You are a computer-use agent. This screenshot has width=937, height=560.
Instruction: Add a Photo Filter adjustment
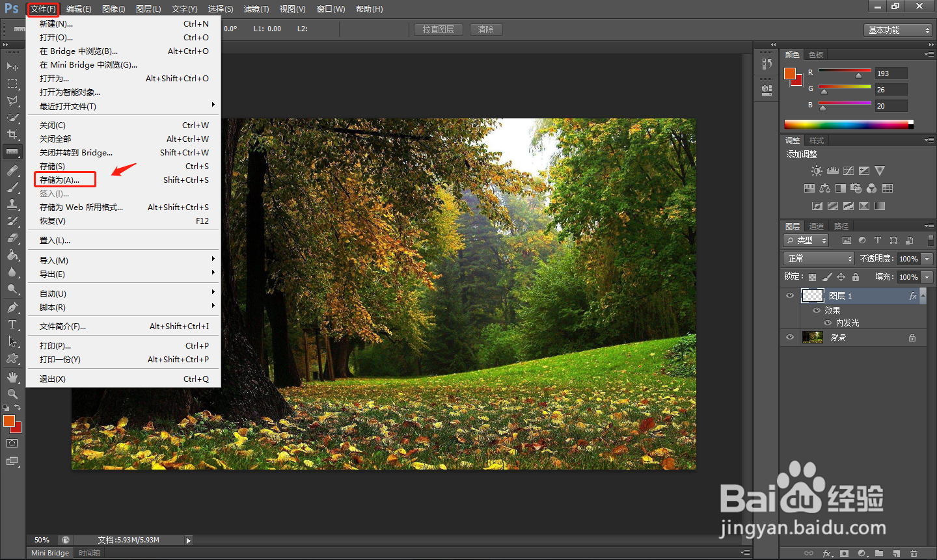click(x=856, y=189)
